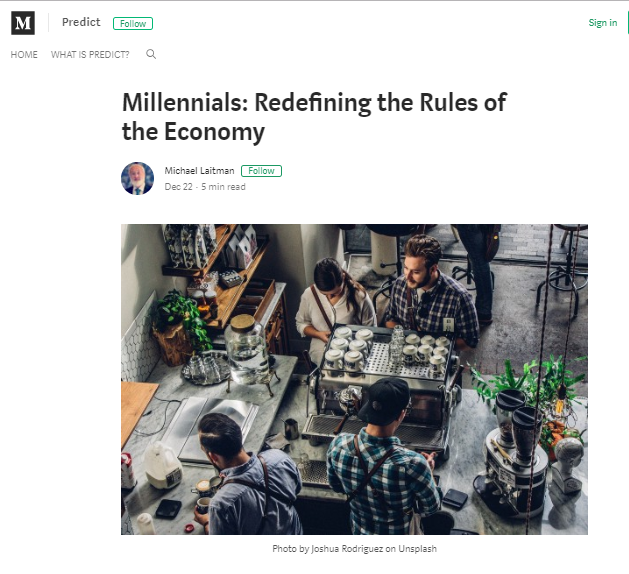629x574 pixels.
Task: Click the 5 min read label
Action: pyautogui.click(x=223, y=186)
